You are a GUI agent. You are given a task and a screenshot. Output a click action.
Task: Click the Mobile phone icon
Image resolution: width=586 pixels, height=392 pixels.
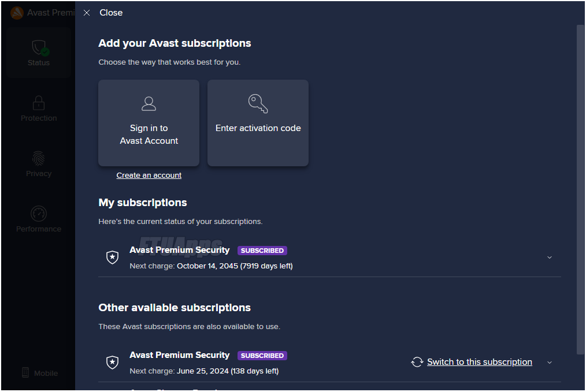click(x=25, y=372)
